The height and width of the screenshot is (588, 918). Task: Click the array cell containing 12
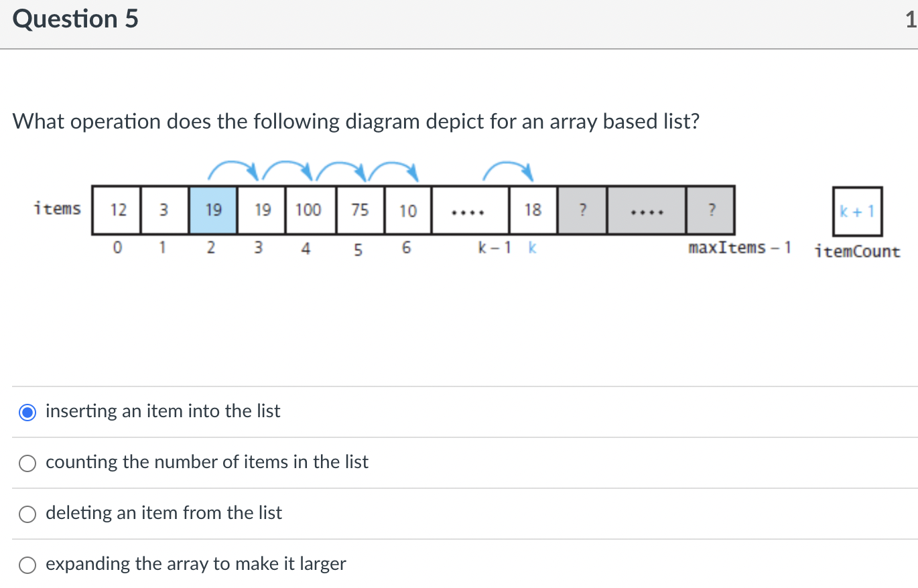118,210
